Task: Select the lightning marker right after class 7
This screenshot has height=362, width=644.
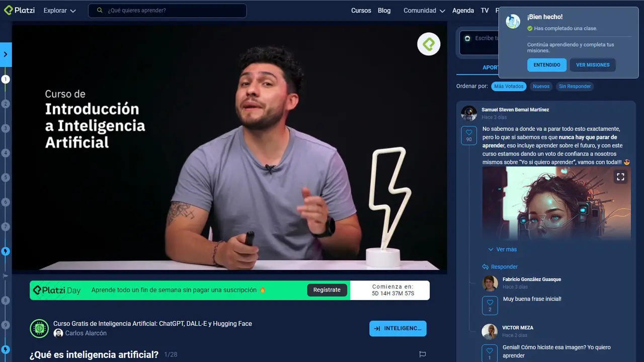Action: tap(6, 251)
